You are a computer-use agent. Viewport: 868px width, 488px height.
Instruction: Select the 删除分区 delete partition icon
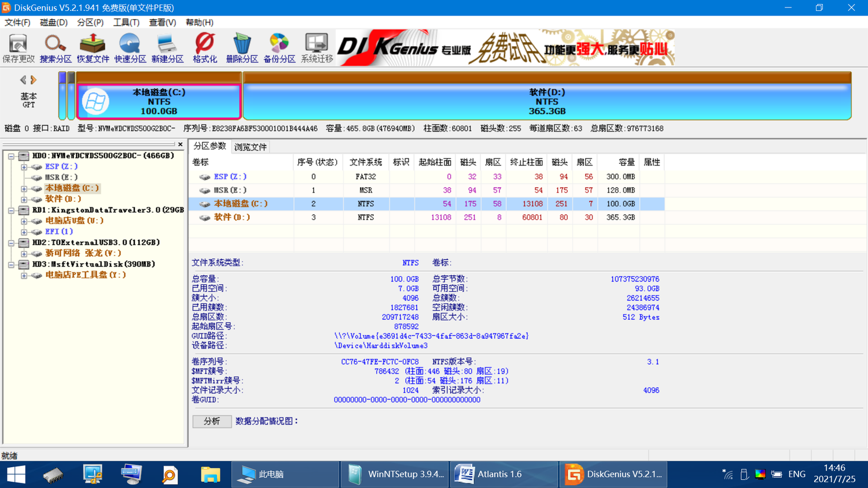click(x=242, y=48)
